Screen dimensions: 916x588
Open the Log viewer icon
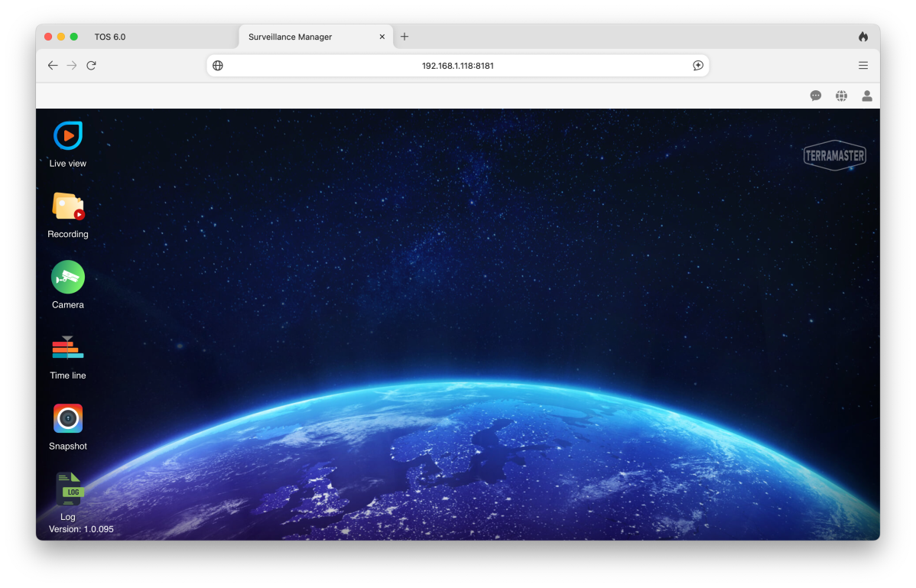coord(68,489)
